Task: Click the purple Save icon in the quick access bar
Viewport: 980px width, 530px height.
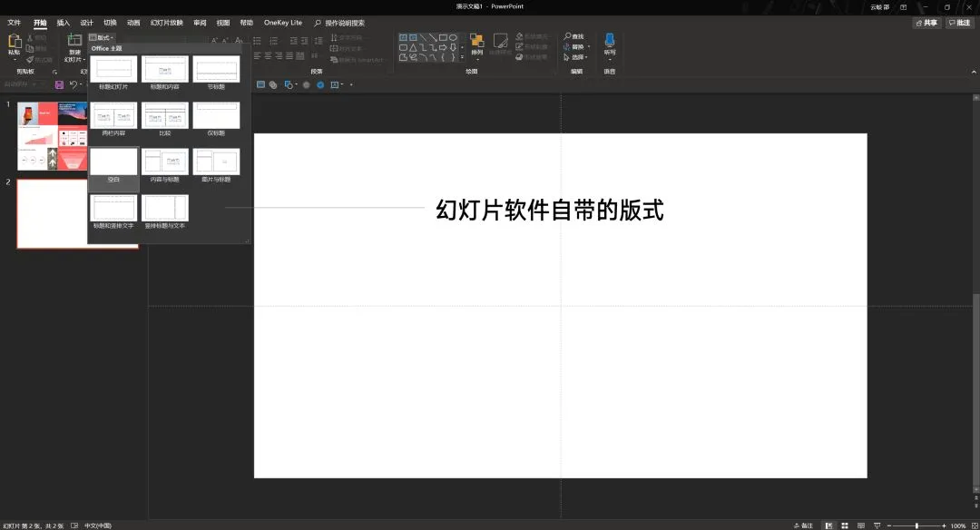Action: coord(59,84)
